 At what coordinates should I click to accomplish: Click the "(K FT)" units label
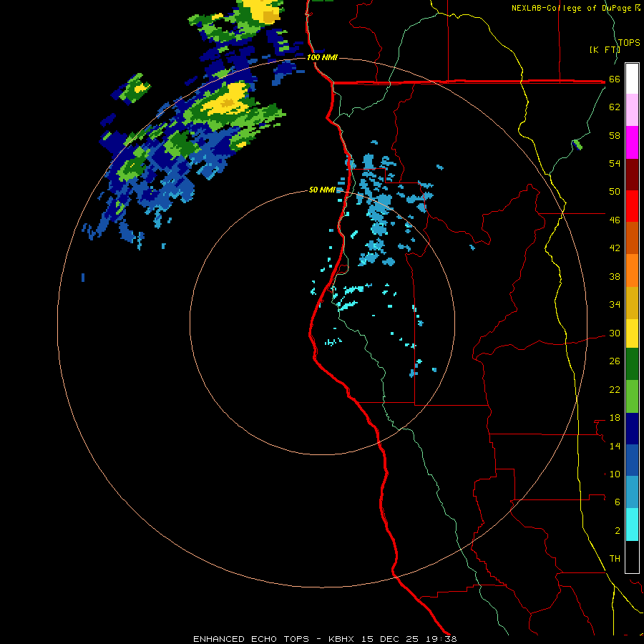point(605,50)
